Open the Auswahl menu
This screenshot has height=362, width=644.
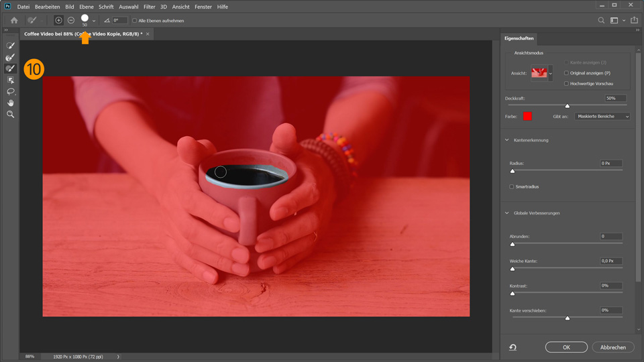[129, 7]
